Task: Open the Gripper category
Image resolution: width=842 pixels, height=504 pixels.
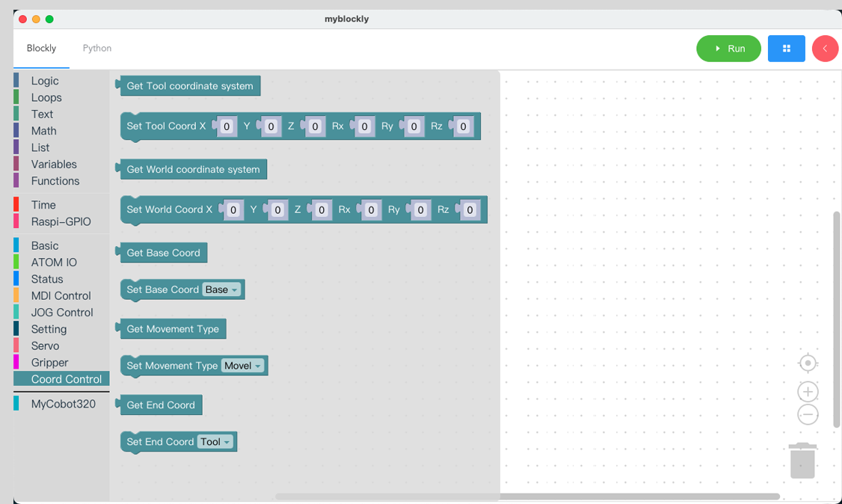Action: pyautogui.click(x=49, y=363)
